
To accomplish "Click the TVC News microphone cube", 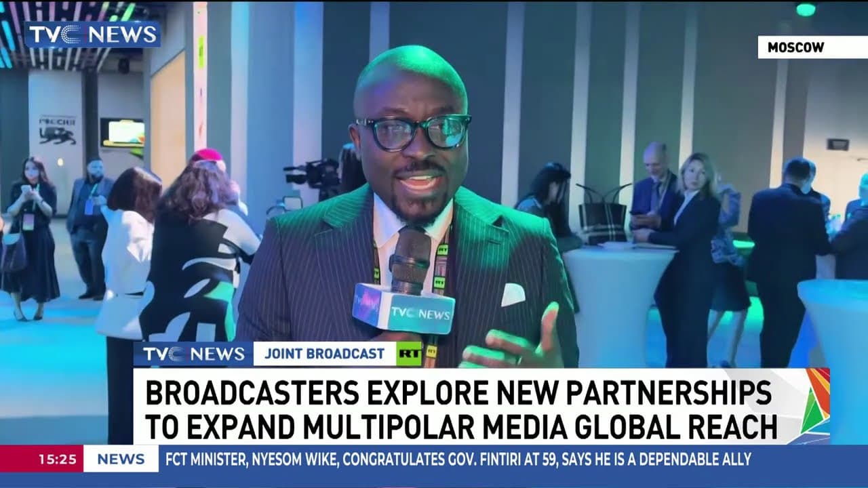I will (403, 309).
